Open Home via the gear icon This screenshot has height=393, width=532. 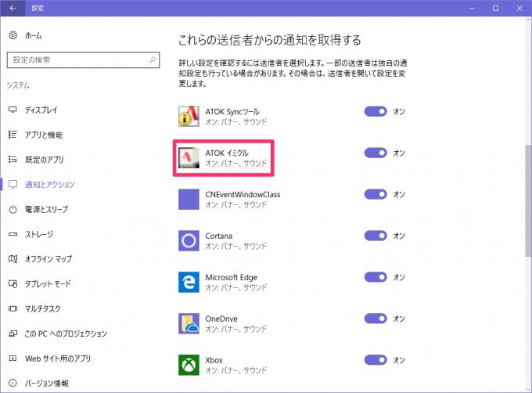13,35
